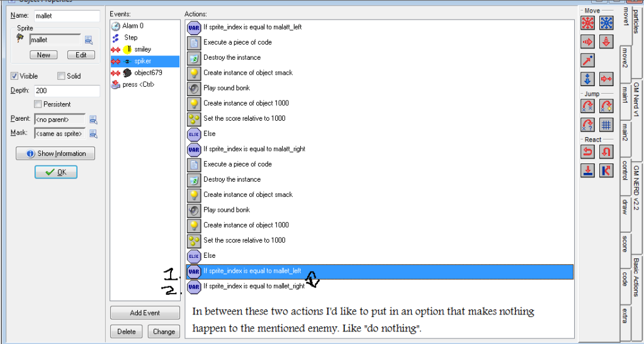Select the Jump to Random action icon
This screenshot has height=344, width=644.
click(x=588, y=125)
